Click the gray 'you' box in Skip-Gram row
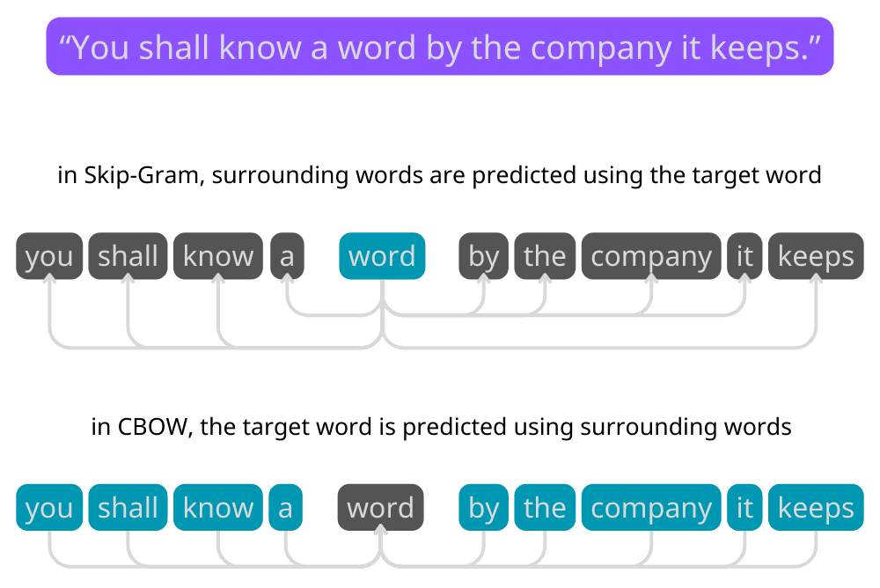Image resolution: width=880 pixels, height=588 pixels. click(49, 256)
